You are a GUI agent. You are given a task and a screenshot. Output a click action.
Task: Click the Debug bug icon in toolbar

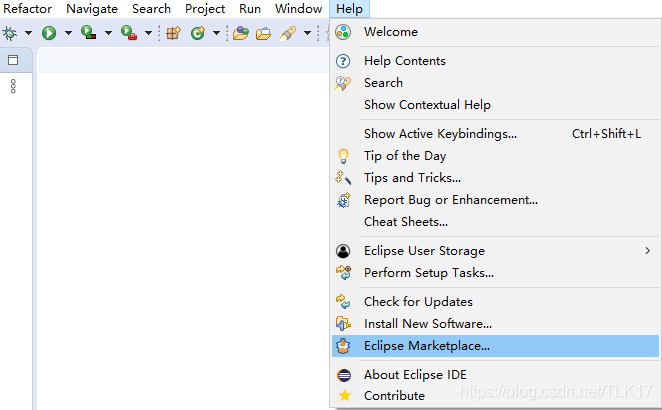coord(9,33)
